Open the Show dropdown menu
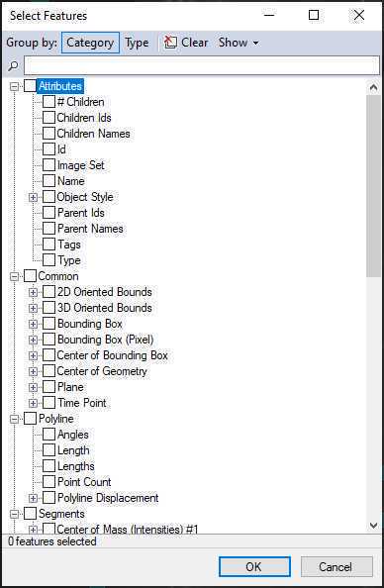384x588 pixels. (239, 43)
